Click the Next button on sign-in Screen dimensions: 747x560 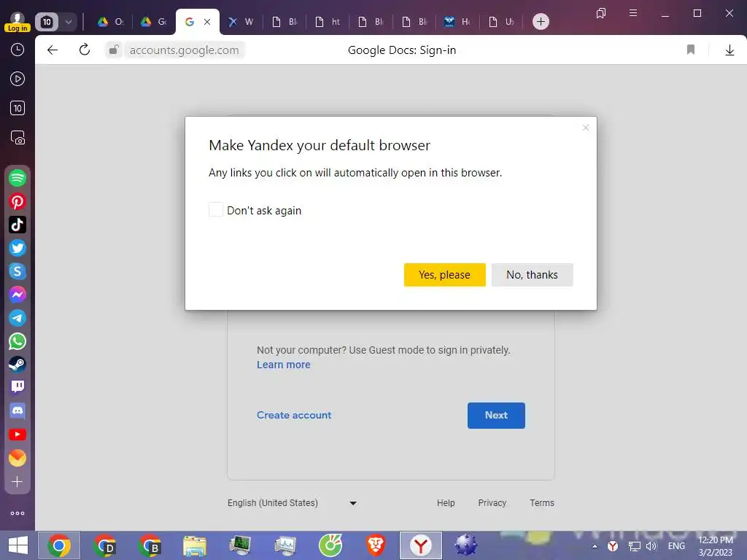[496, 415]
